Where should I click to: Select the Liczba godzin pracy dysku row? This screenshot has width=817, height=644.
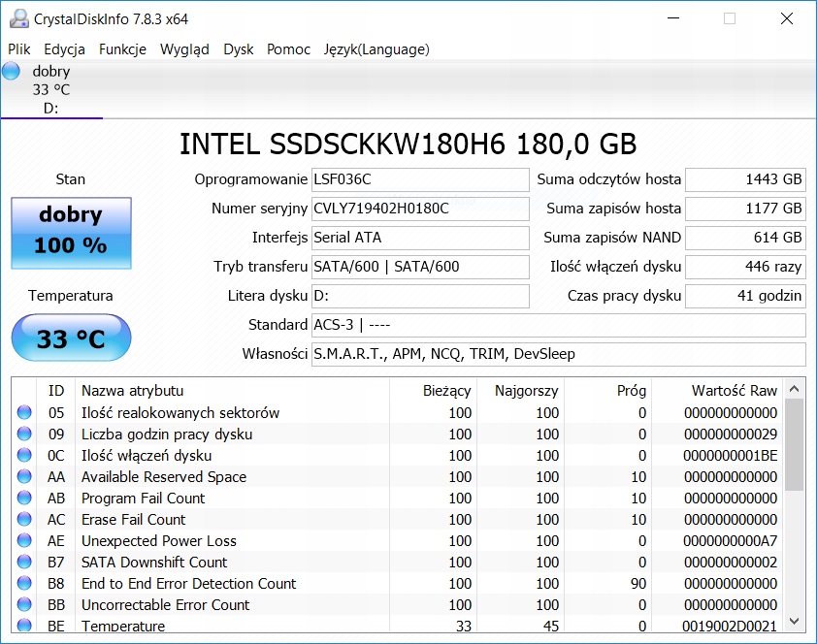397,434
